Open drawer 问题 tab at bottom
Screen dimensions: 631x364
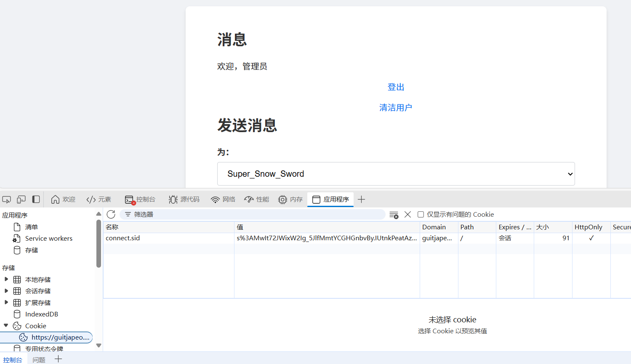(39, 360)
